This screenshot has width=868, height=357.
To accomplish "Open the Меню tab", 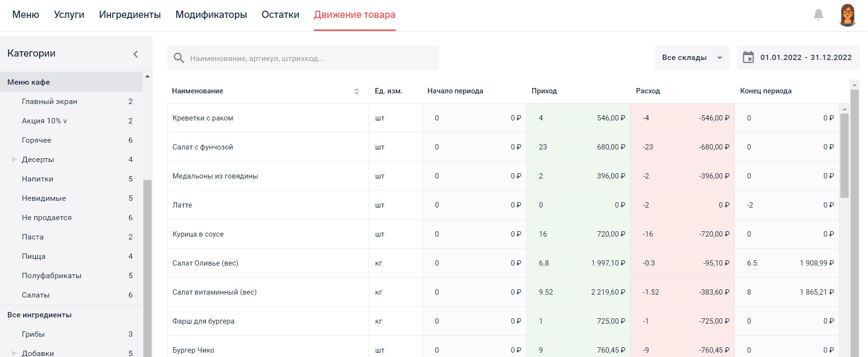I will point(26,15).
